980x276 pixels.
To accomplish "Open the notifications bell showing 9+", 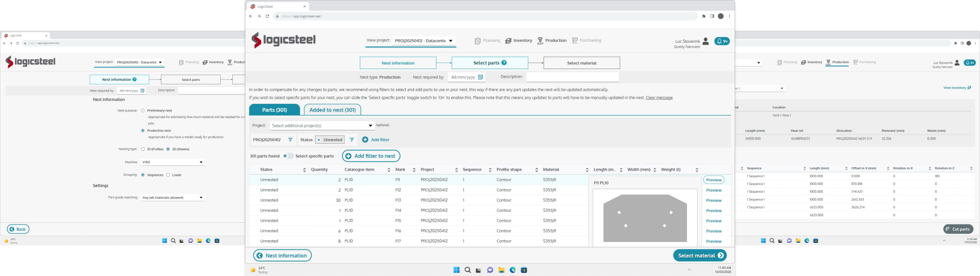I will click(x=721, y=41).
